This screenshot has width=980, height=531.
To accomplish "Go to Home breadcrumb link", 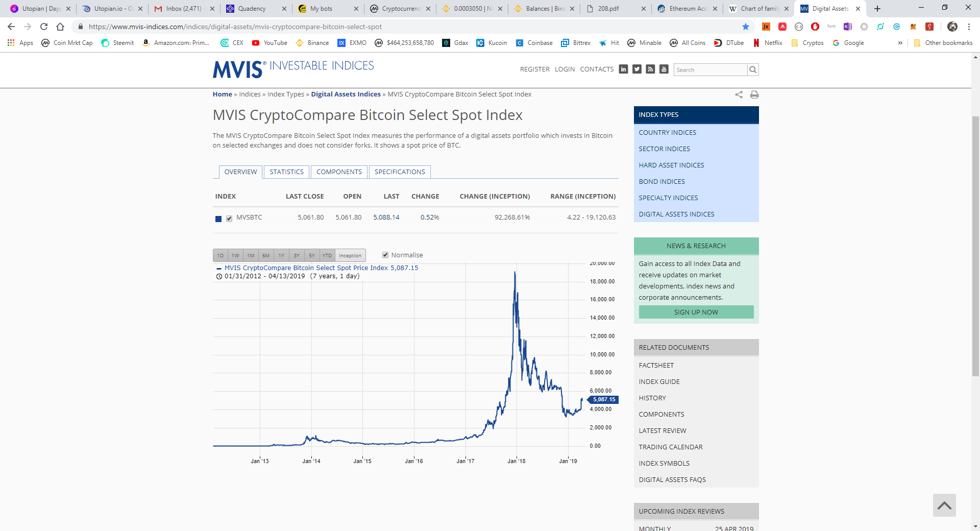I will (x=222, y=94).
